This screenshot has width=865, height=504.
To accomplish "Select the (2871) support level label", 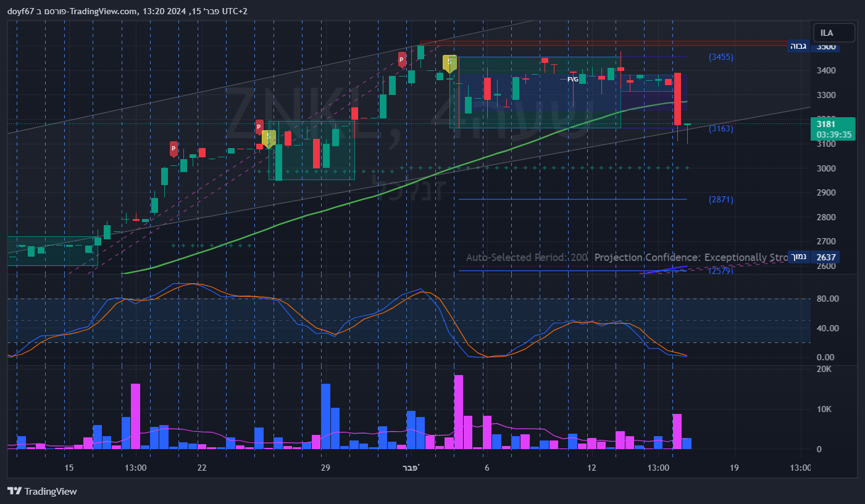I will click(721, 200).
